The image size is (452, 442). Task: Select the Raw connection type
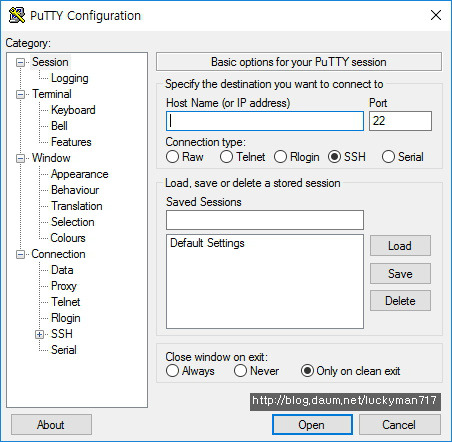172,157
